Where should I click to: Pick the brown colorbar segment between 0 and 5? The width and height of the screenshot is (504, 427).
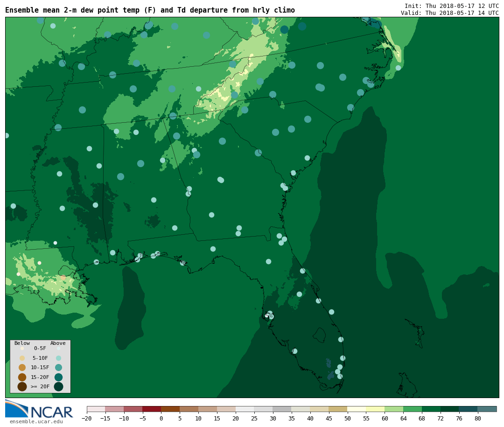171,409
